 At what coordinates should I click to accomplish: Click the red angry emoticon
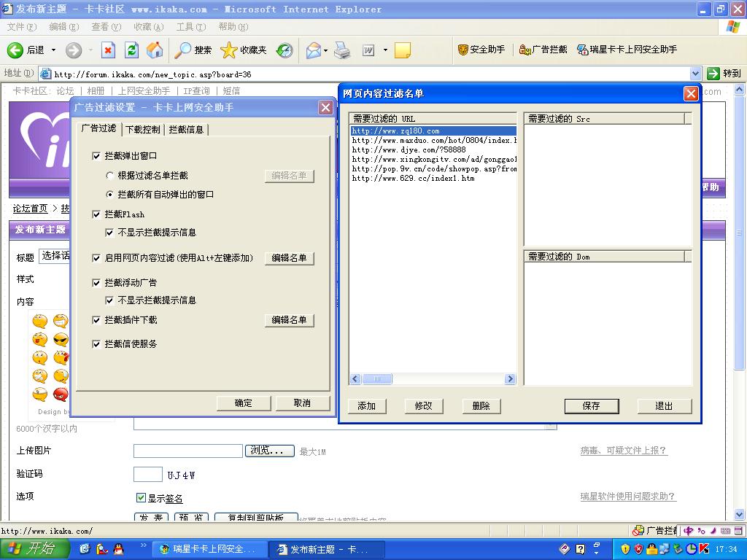point(61,394)
